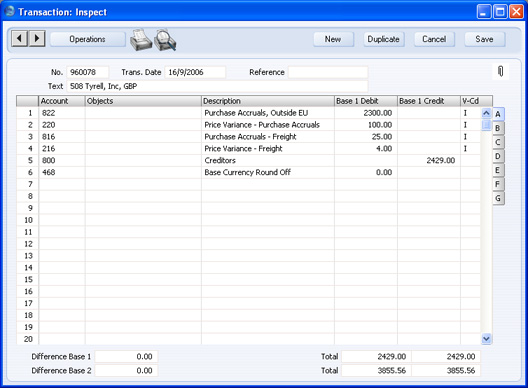Click debit value 0.00 in row 6
528x388 pixels.
click(384, 172)
